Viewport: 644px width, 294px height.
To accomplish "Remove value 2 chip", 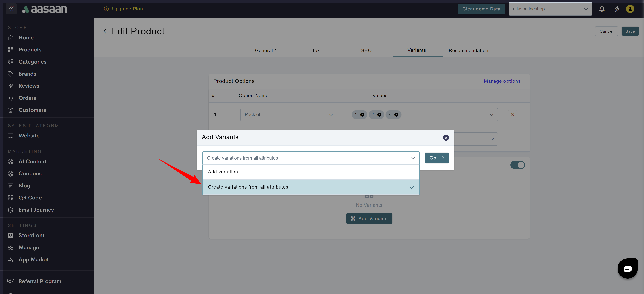I will (x=379, y=114).
